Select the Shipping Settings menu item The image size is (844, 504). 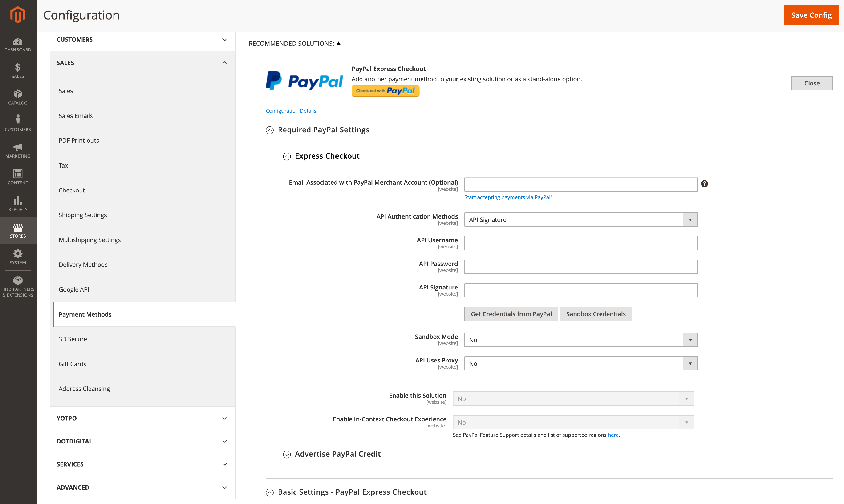click(82, 215)
